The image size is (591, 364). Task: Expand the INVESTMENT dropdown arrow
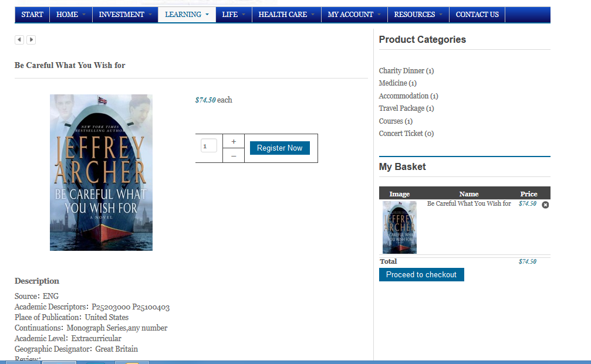pyautogui.click(x=150, y=15)
